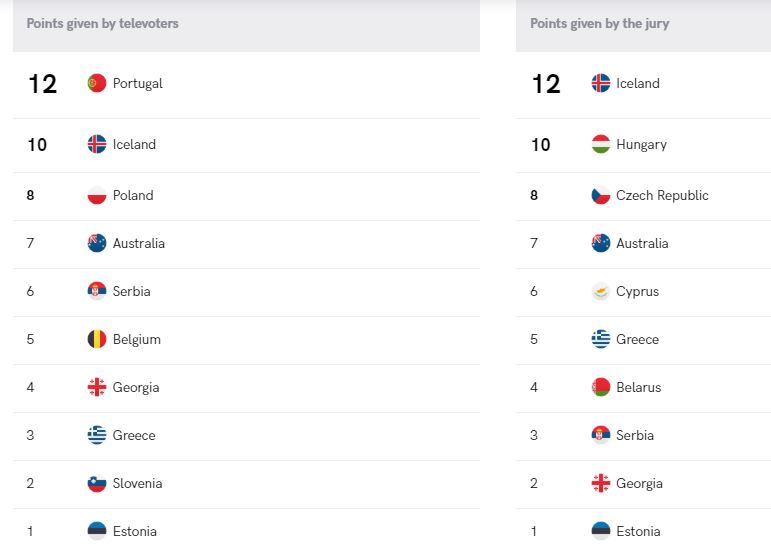
Task: Click the Slovenia flag icon
Action: coord(97,483)
